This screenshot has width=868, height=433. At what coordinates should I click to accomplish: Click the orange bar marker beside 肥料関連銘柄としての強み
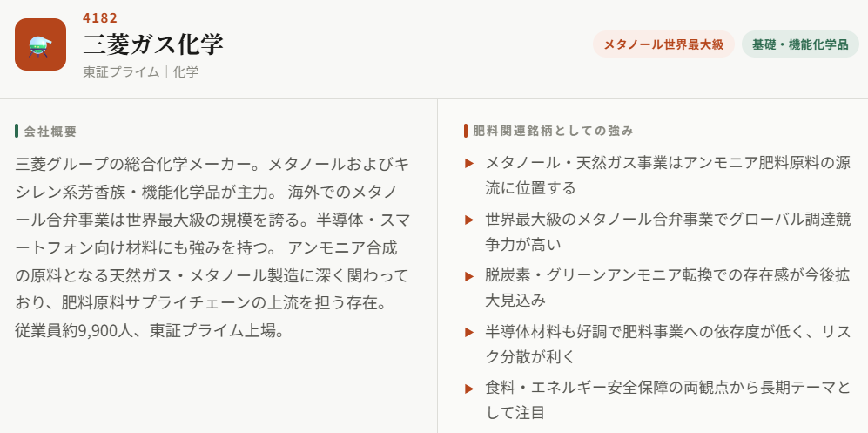466,131
